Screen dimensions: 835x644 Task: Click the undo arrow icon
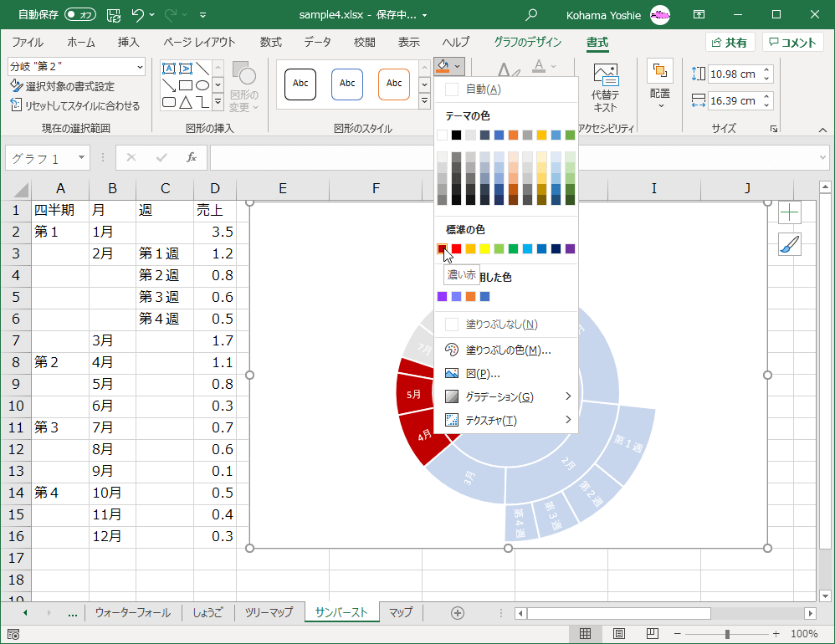click(139, 15)
